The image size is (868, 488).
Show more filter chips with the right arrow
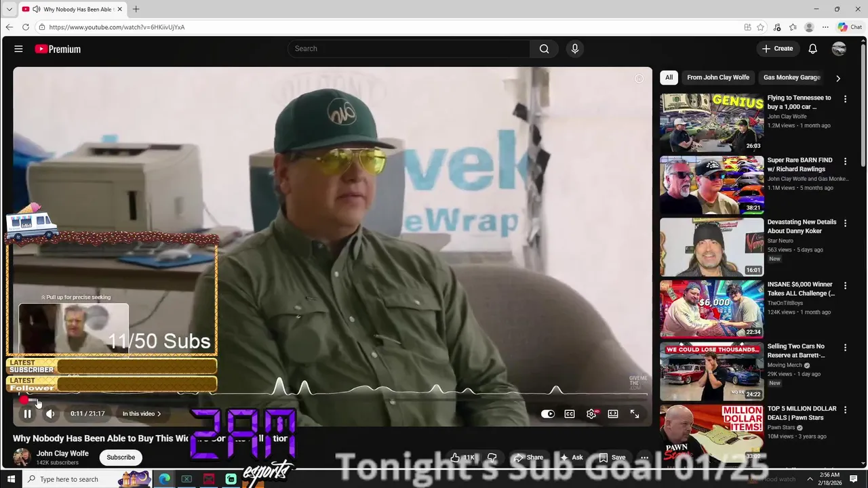838,78
